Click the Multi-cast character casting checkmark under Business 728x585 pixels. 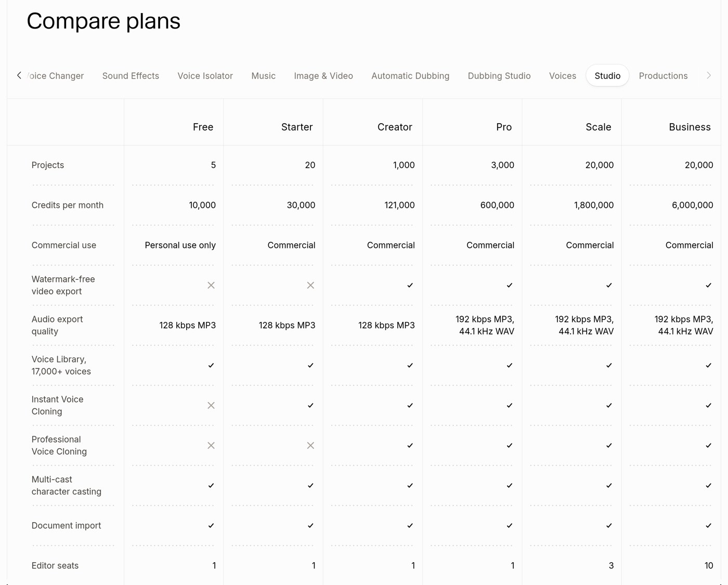[x=709, y=486]
